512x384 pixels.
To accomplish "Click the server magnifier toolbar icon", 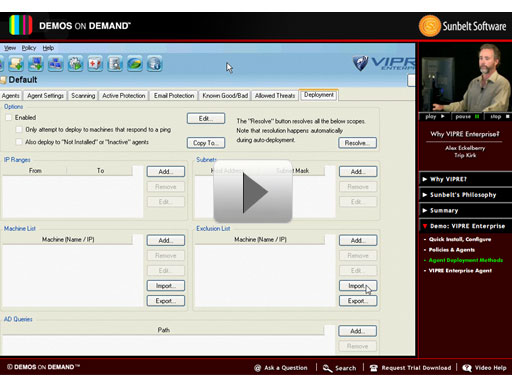I will (115, 63).
